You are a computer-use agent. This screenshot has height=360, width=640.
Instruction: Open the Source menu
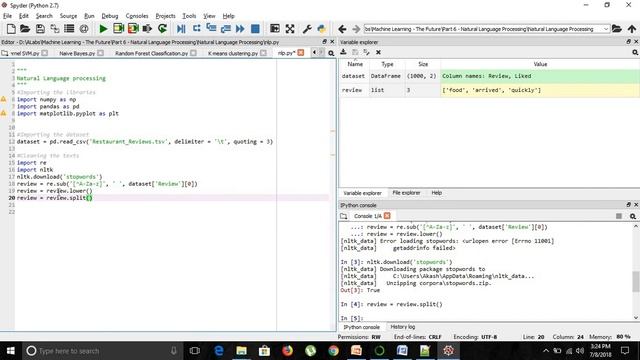tap(68, 16)
